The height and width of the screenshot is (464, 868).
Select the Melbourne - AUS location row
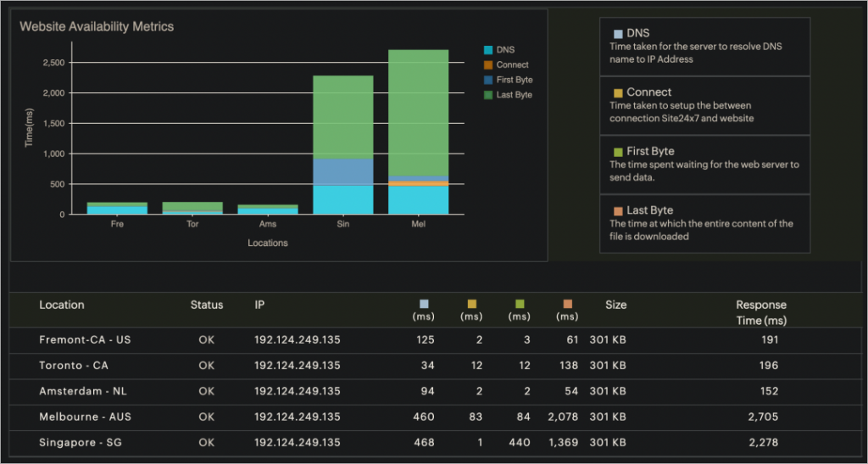pyautogui.click(x=430, y=417)
